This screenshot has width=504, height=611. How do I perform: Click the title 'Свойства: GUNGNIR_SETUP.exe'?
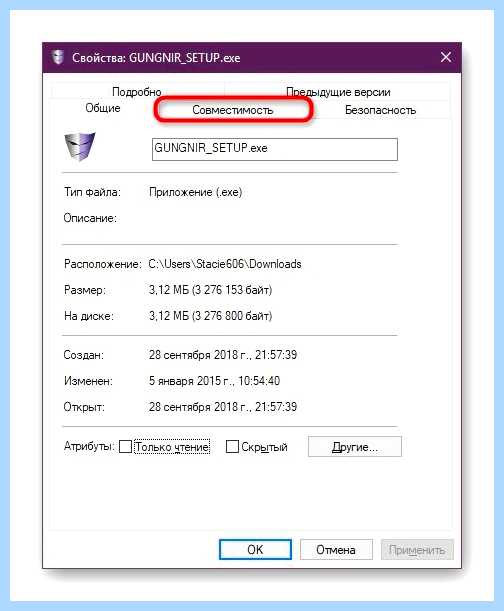click(x=156, y=58)
